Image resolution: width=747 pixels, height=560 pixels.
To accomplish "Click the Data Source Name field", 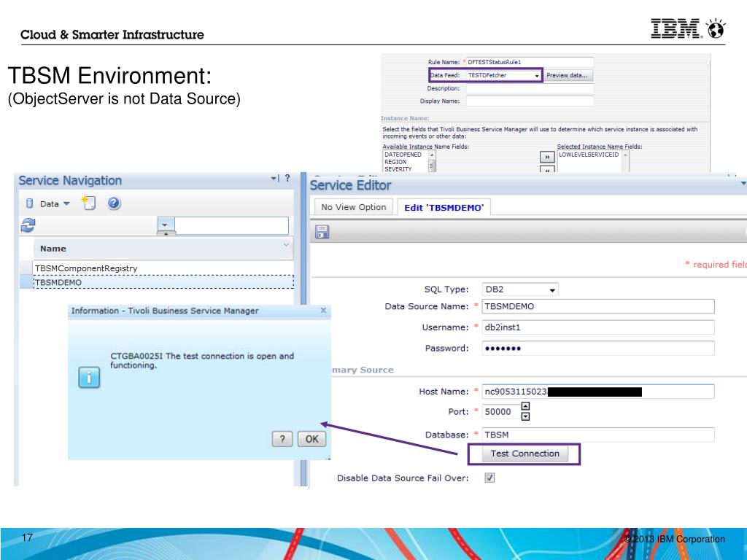I will [598, 306].
